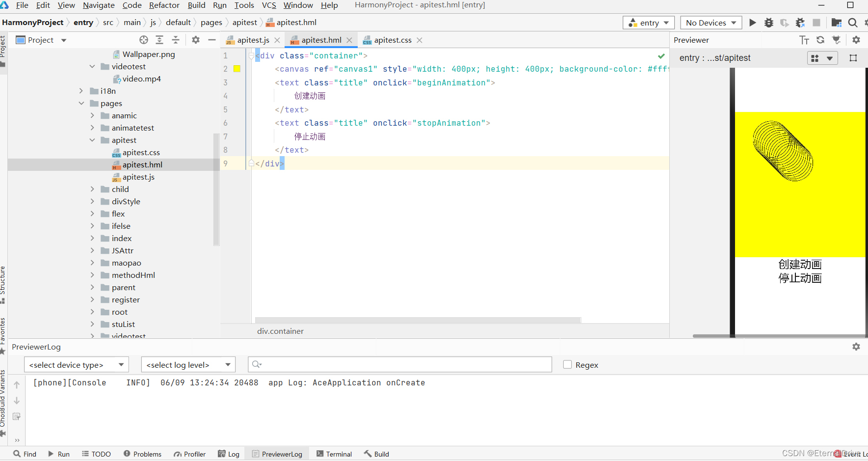Enable the Regex checkbox

click(x=568, y=365)
